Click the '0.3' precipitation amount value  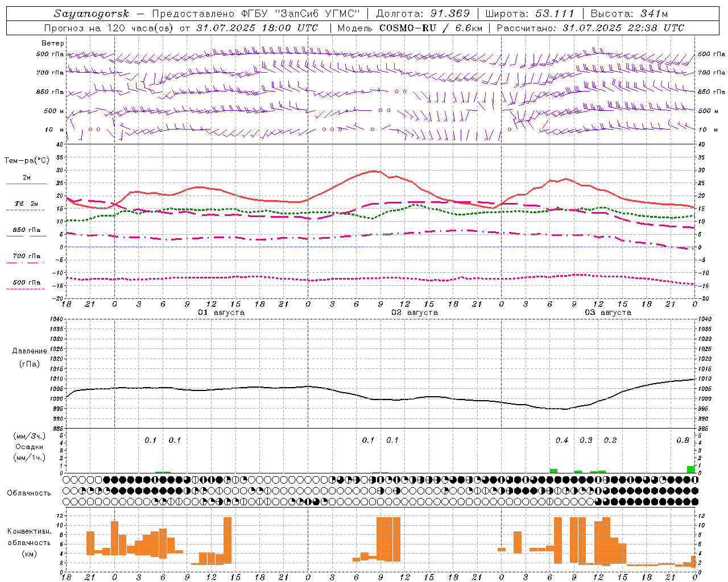(x=586, y=440)
